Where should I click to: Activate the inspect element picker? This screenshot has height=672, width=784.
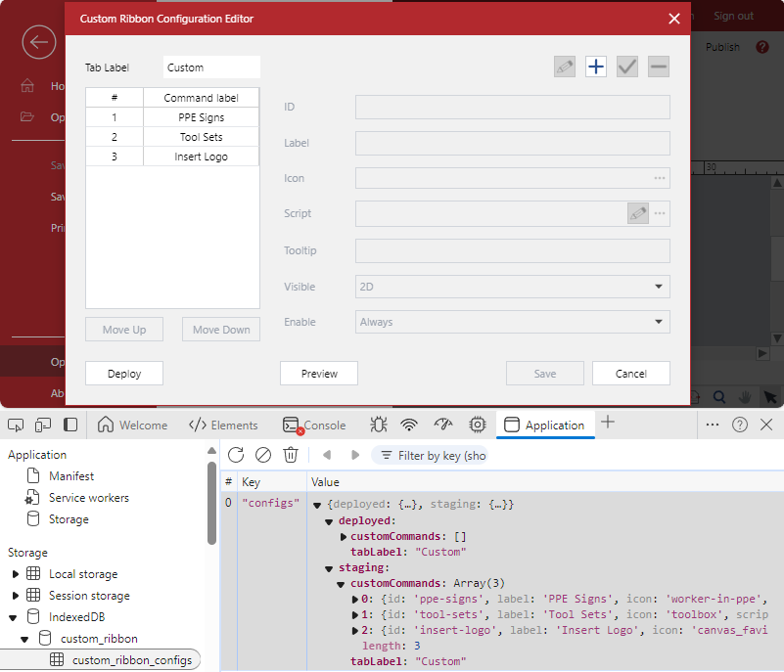(x=16, y=425)
